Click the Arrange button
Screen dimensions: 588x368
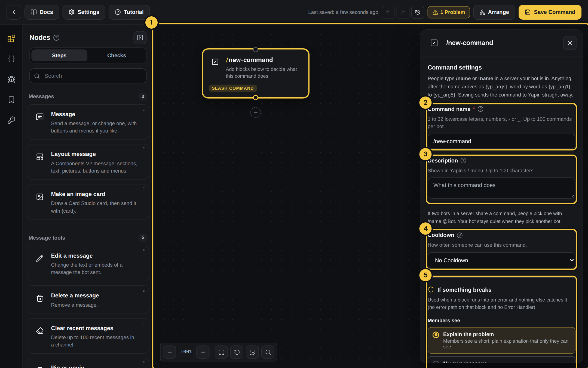(x=494, y=12)
